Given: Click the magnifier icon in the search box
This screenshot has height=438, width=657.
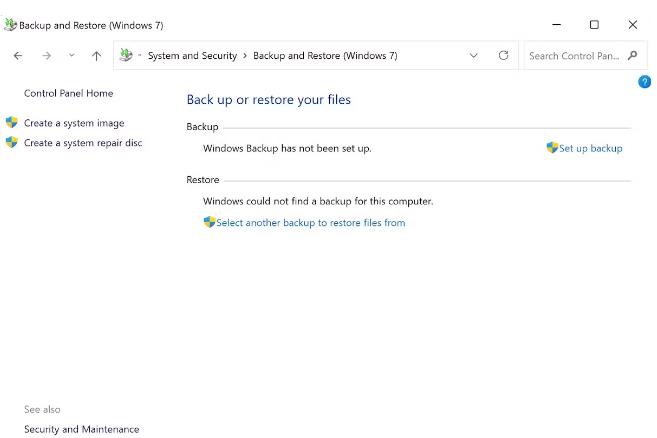Looking at the screenshot, I should pos(632,56).
